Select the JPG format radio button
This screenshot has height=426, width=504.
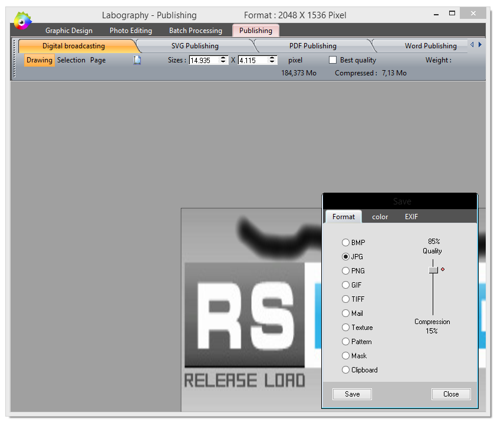[345, 257]
